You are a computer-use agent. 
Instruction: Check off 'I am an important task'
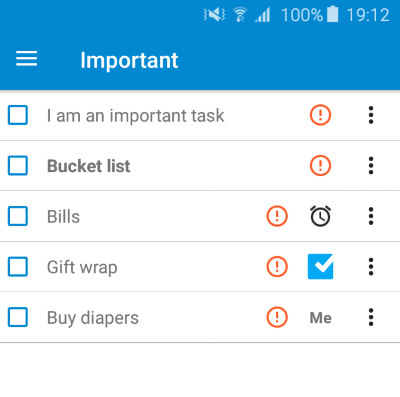[x=18, y=115]
